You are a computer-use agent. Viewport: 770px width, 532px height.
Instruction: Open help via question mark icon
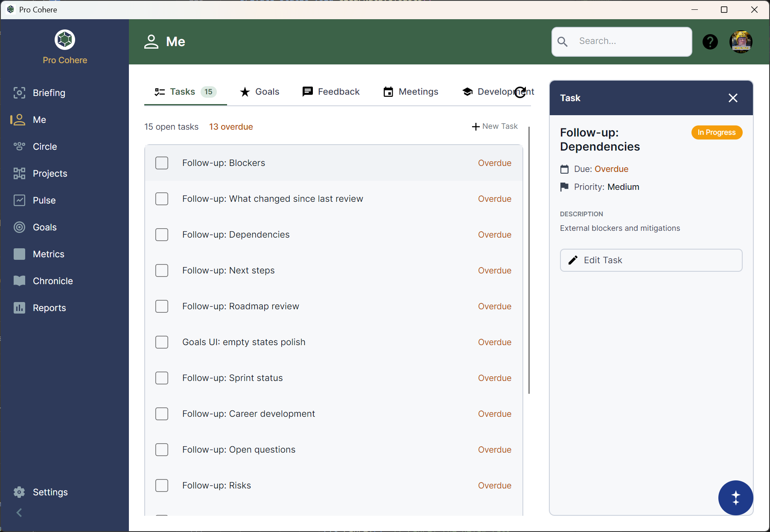coord(710,42)
